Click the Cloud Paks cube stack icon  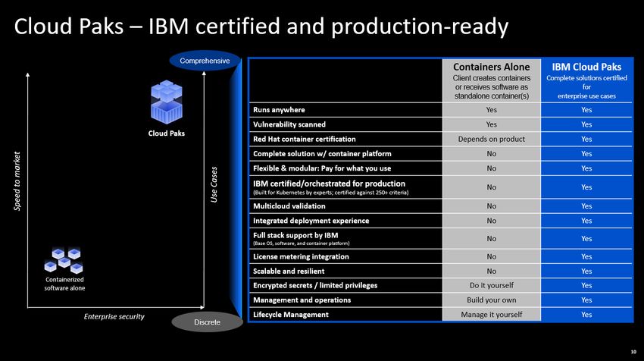[167, 102]
